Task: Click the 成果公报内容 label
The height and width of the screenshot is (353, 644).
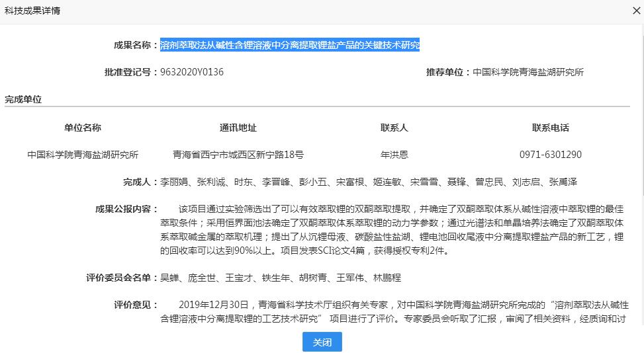Action: pos(126,209)
